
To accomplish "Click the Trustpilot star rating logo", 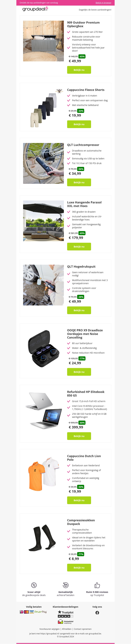I will 65,614.
